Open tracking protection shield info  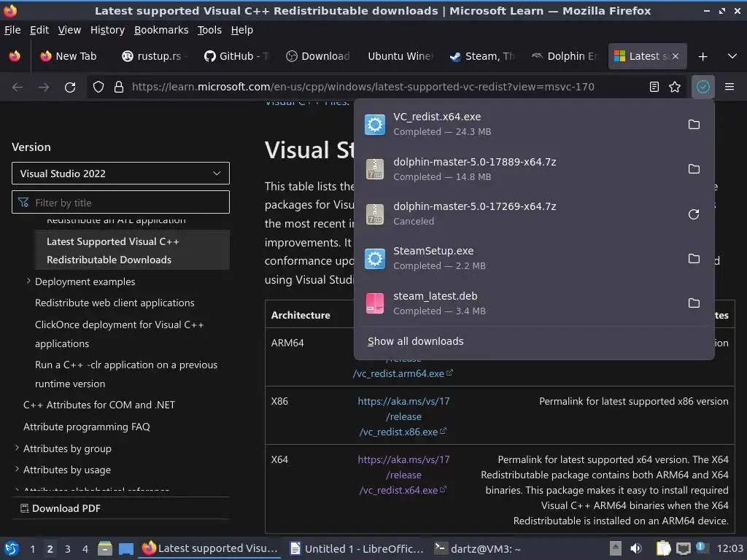point(98,87)
